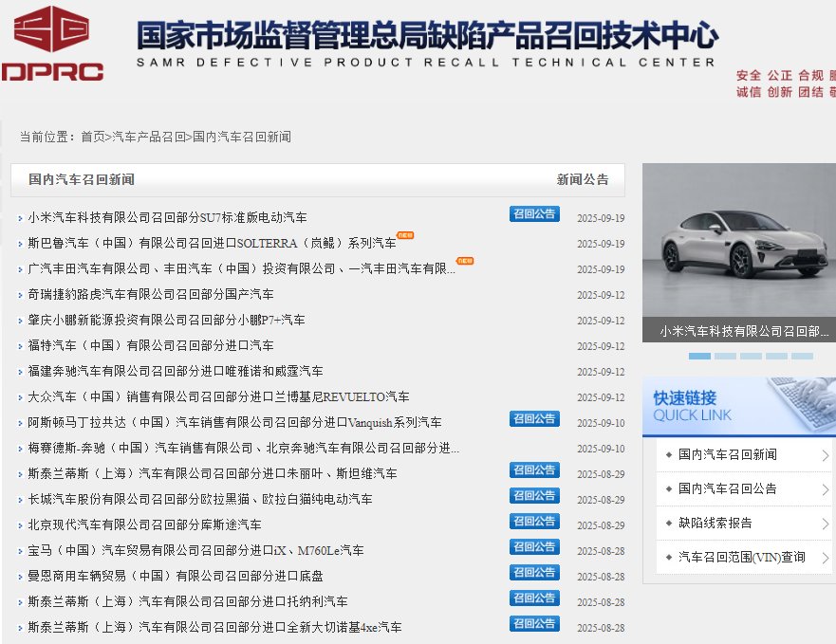Viewport: 836px width, 644px height.
Task: Click the red DPRC logo
Action: pyautogui.click(x=52, y=44)
